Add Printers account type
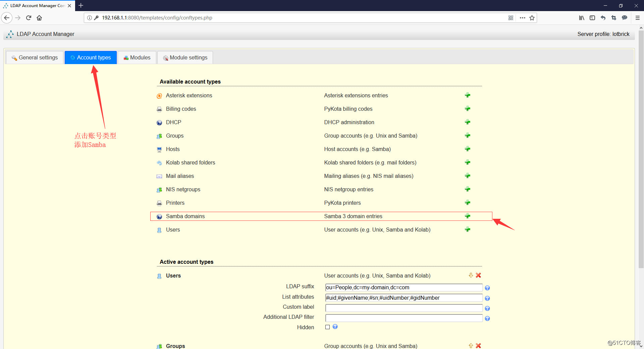The height and width of the screenshot is (349, 644). (x=468, y=203)
